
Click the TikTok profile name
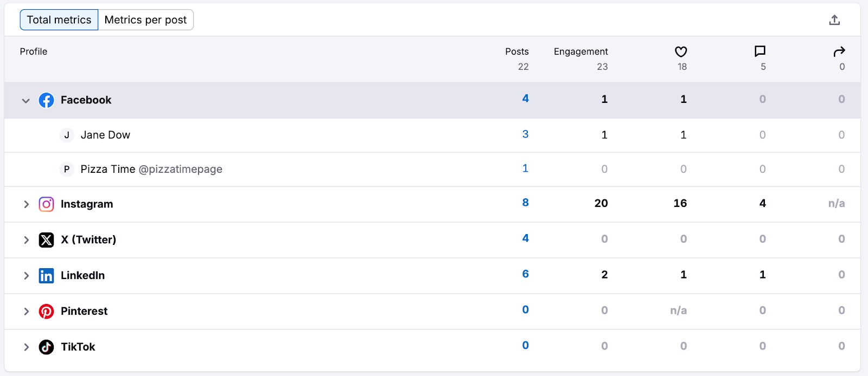78,347
